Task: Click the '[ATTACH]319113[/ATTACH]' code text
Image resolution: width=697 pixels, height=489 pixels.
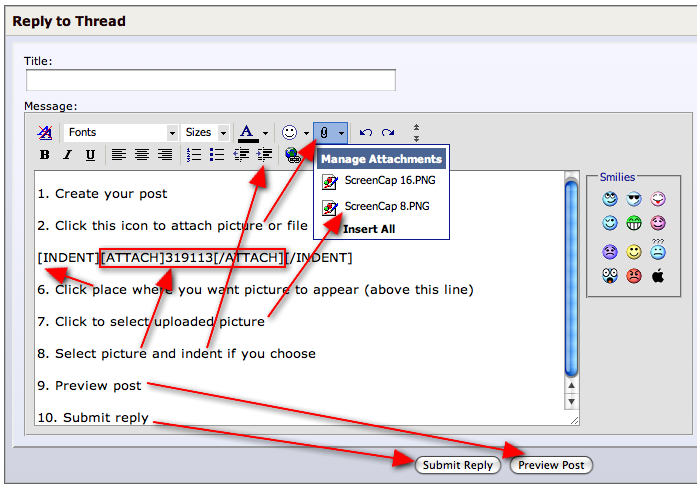Action: pos(192,257)
